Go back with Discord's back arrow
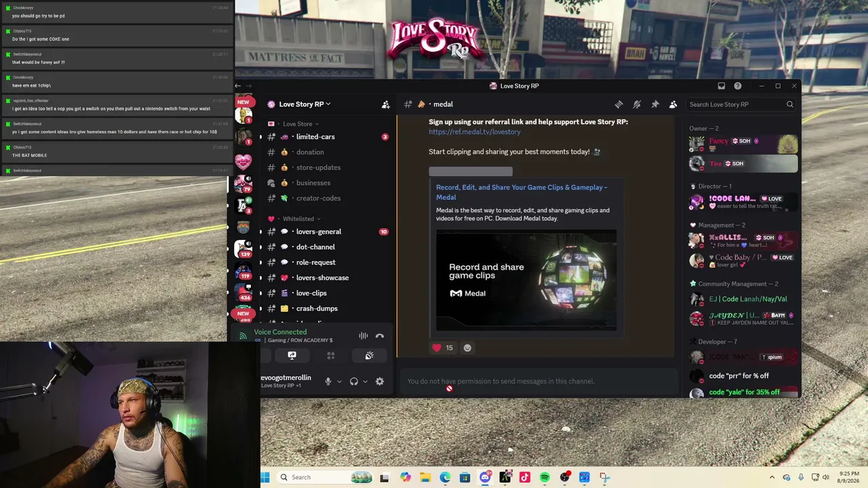The width and height of the screenshot is (868, 488). [x=237, y=86]
